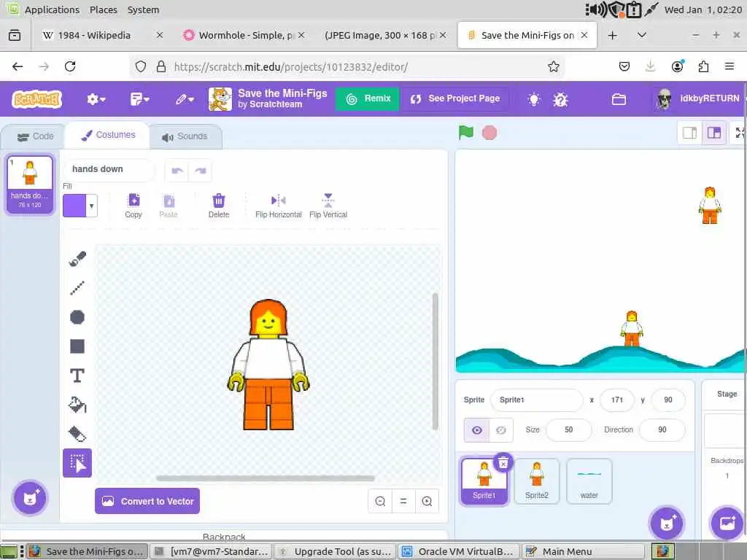
Task: Select the Circle shape tool
Action: [x=77, y=317]
